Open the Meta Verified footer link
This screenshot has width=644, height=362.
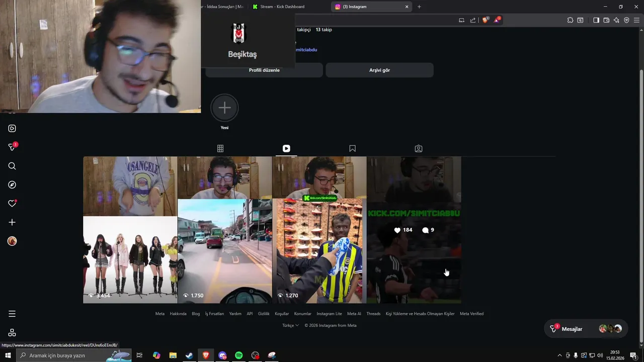point(471,314)
